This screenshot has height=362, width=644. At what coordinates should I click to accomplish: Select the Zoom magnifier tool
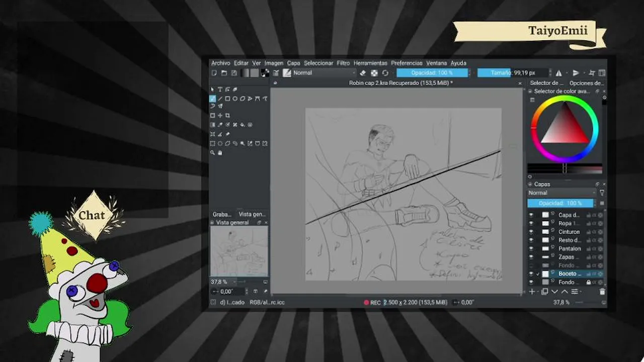click(x=212, y=153)
